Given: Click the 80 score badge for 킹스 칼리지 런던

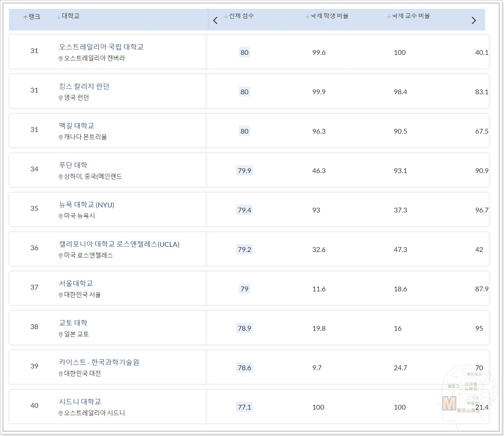Looking at the screenshot, I should pos(244,92).
